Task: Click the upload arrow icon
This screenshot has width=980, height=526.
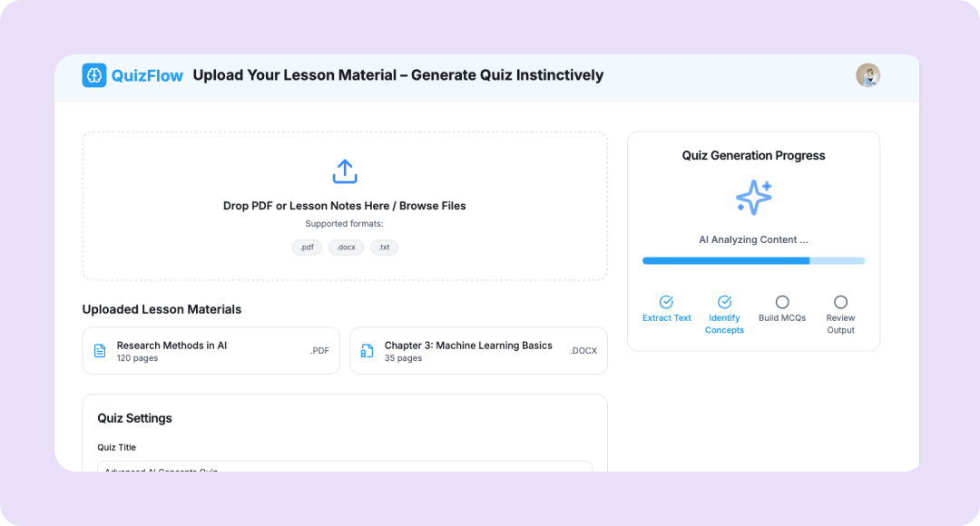Action: pyautogui.click(x=345, y=171)
